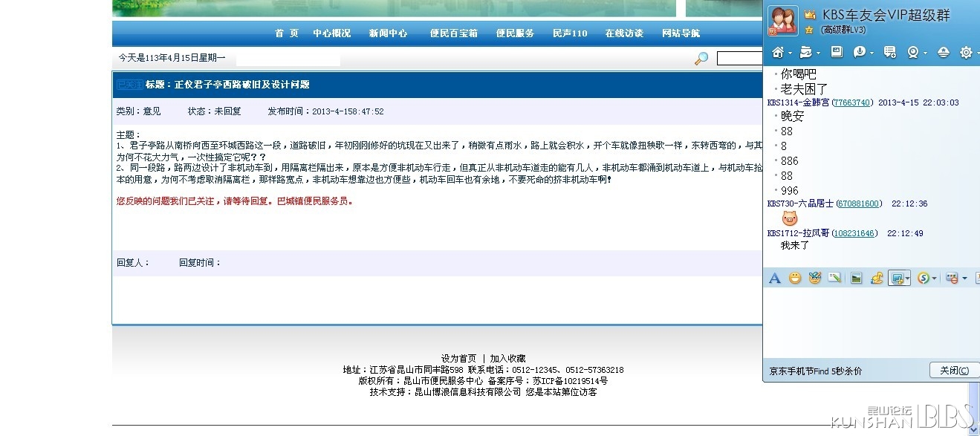Image resolution: width=980 pixels, height=436 pixels.
Task: Expand the group voice chat dropdown
Action: [871, 53]
